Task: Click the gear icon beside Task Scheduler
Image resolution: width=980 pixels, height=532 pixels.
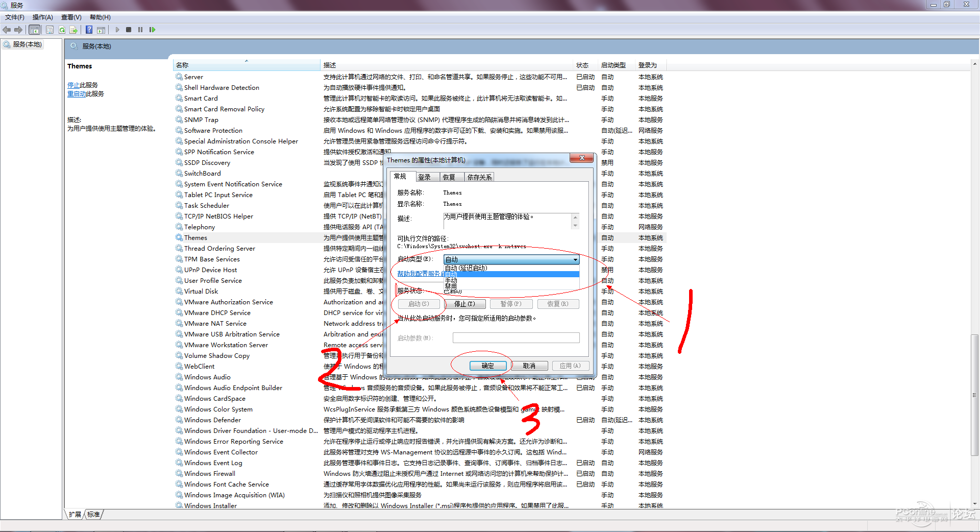Action: coord(179,205)
